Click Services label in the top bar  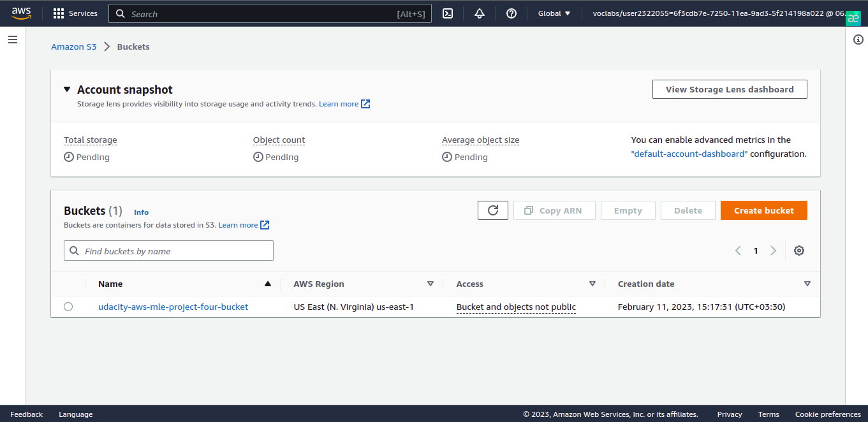(x=84, y=13)
